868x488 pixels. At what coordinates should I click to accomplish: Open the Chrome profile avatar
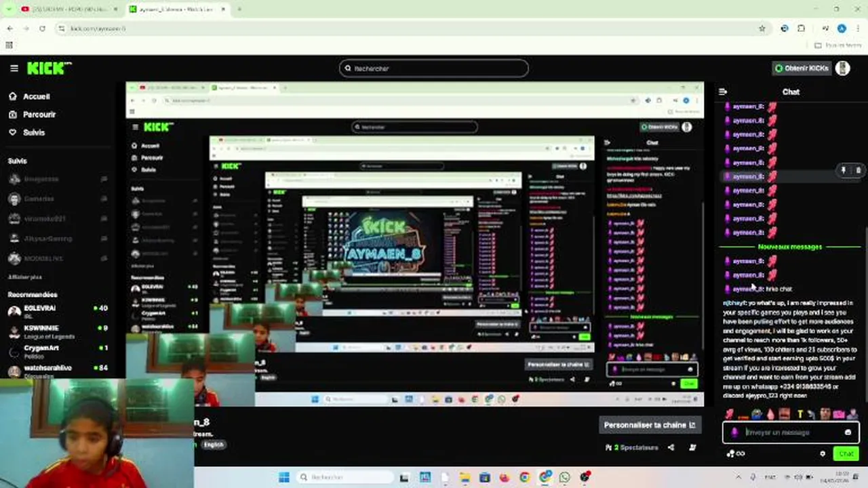(842, 28)
